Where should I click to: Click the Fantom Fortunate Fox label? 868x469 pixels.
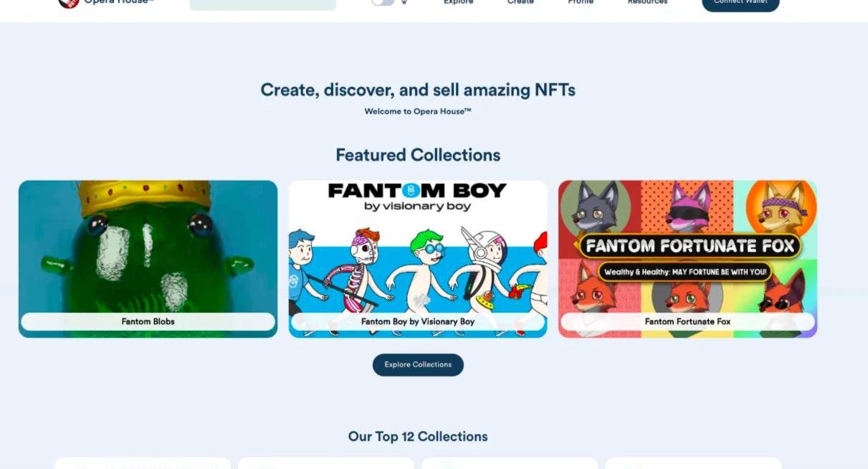(x=687, y=321)
